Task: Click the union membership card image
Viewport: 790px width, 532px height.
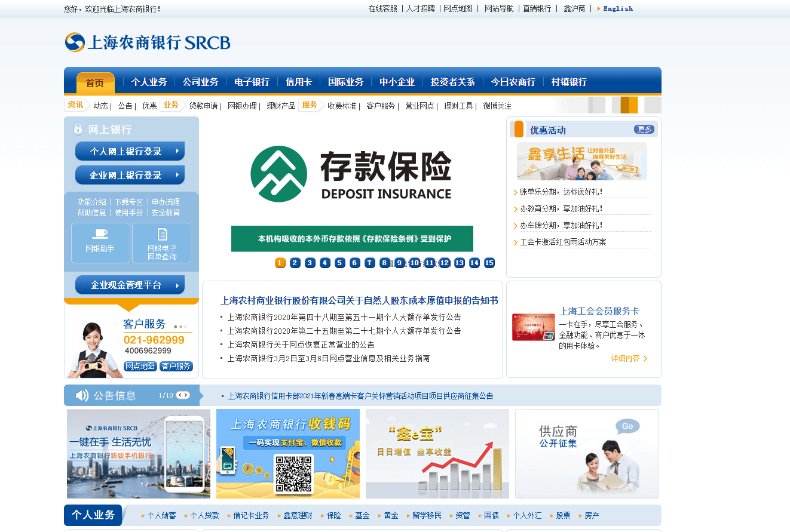Action: pyautogui.click(x=532, y=327)
